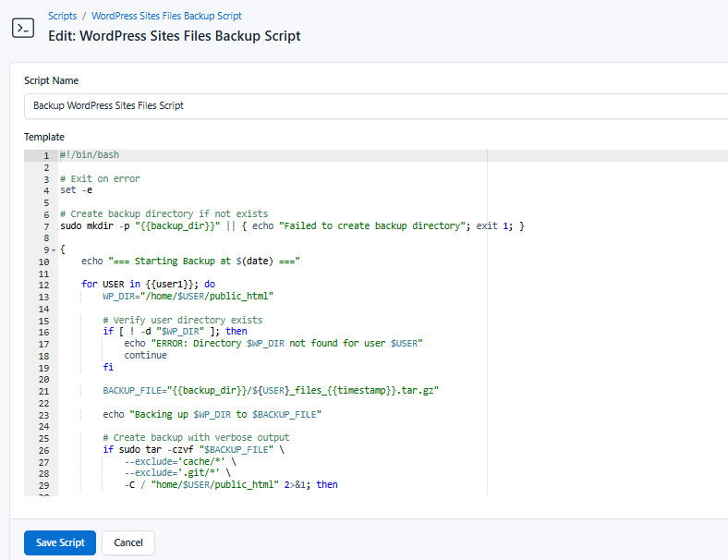
Task: Click the 'for USER in {{user1}}; do' line
Action: click(x=148, y=285)
